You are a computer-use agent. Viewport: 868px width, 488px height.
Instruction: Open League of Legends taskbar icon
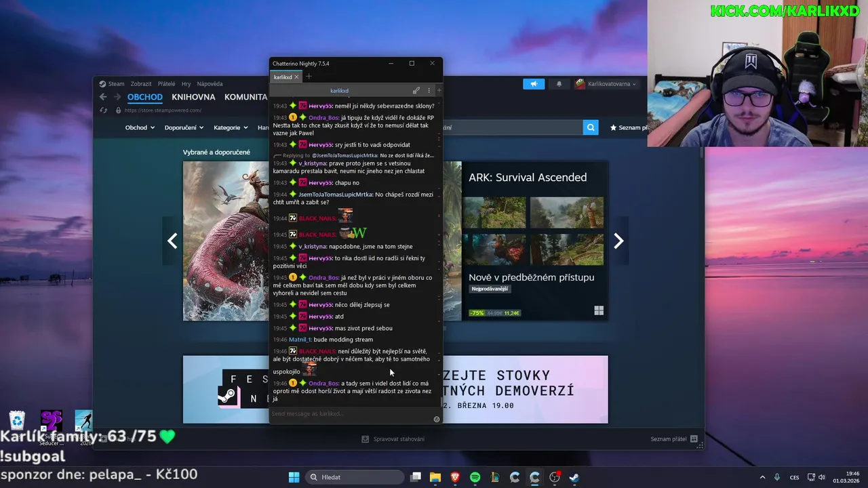[495, 477]
